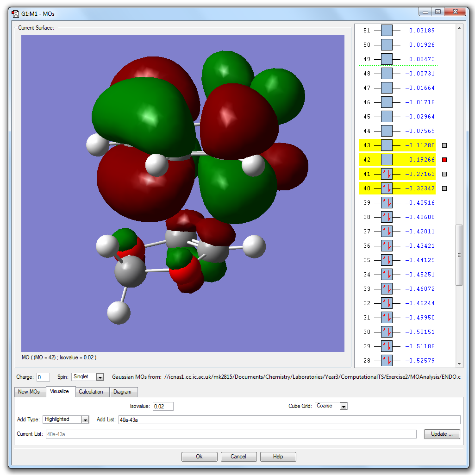Click the Help button

tap(278, 457)
